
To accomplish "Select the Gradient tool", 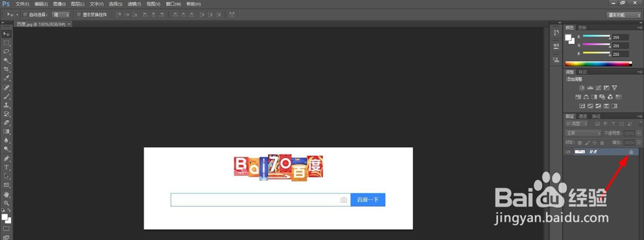I will 6,132.
